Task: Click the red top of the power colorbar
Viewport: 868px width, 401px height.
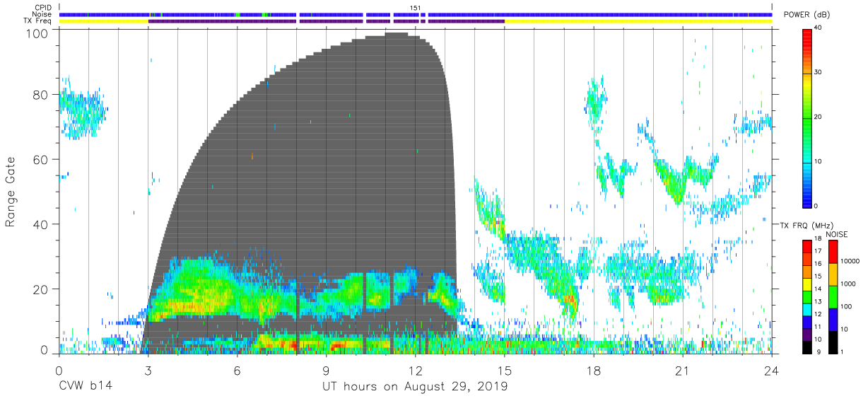Action: (808, 39)
